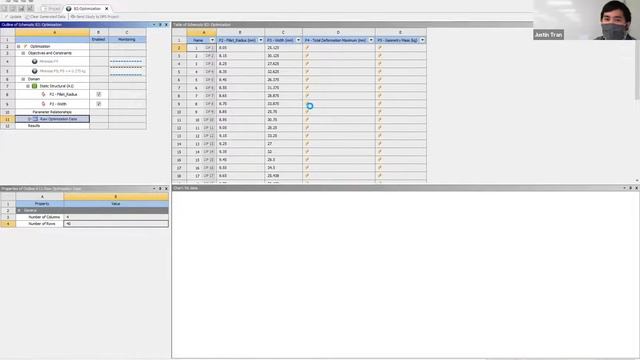640x360 pixels.
Task: Select the width cell reading "27"
Action: 283,144
